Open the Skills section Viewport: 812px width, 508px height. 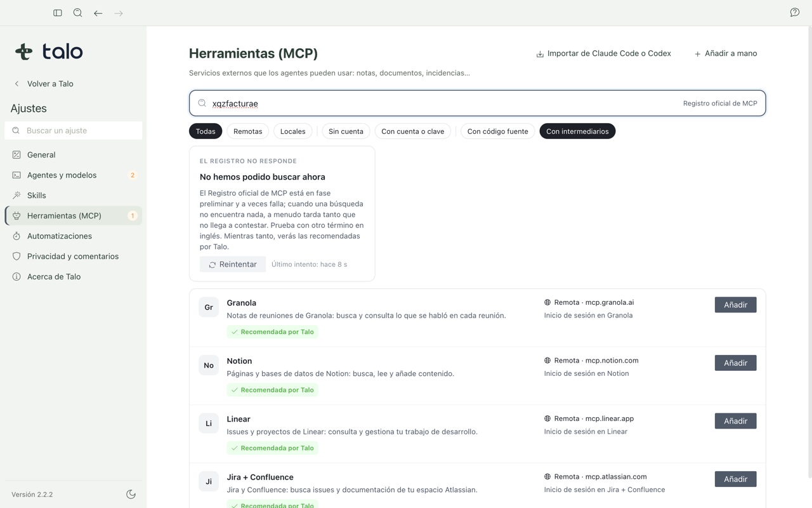[x=74, y=196]
